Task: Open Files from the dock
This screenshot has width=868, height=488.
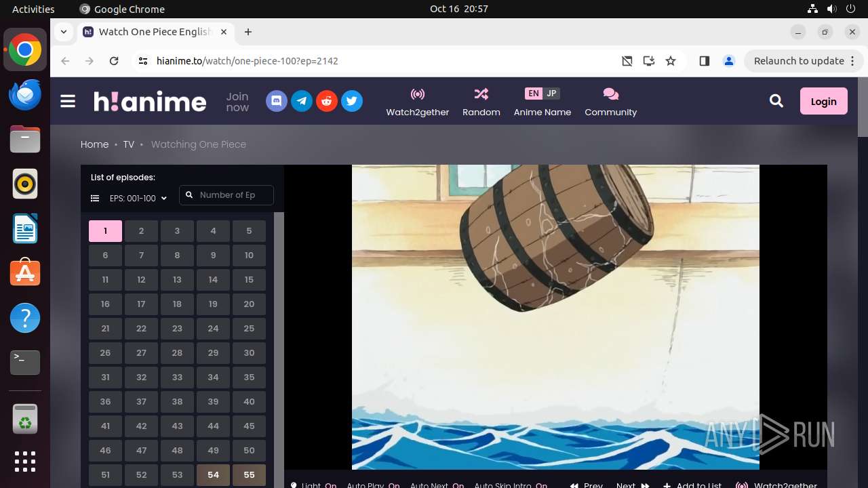Action: (x=25, y=139)
